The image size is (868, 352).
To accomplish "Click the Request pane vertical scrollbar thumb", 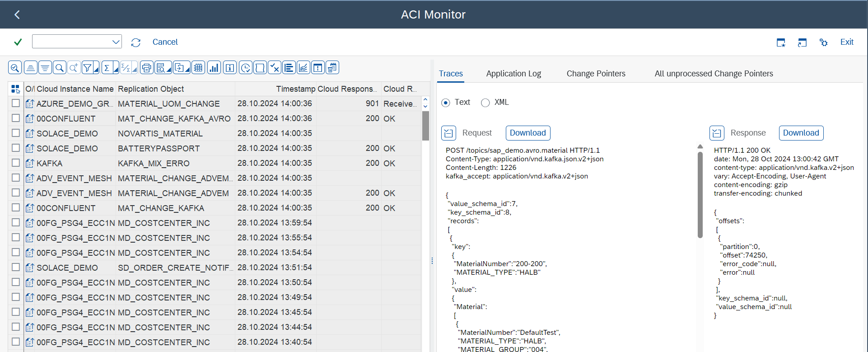I will [700, 195].
